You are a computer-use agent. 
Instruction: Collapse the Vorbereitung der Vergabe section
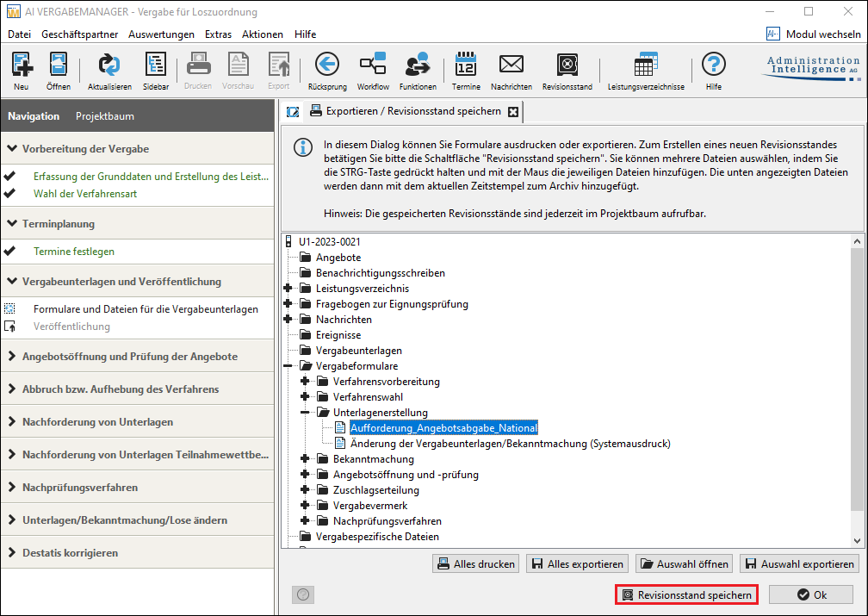(12, 148)
